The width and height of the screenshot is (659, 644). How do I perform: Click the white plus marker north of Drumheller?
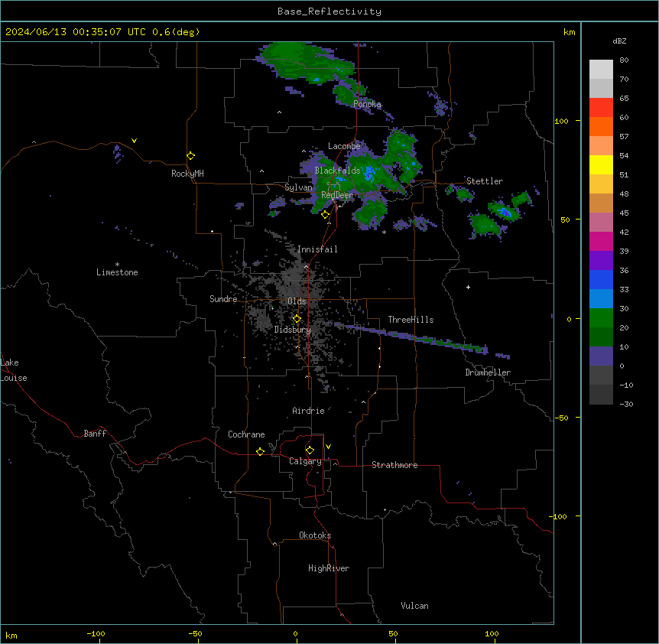[468, 287]
